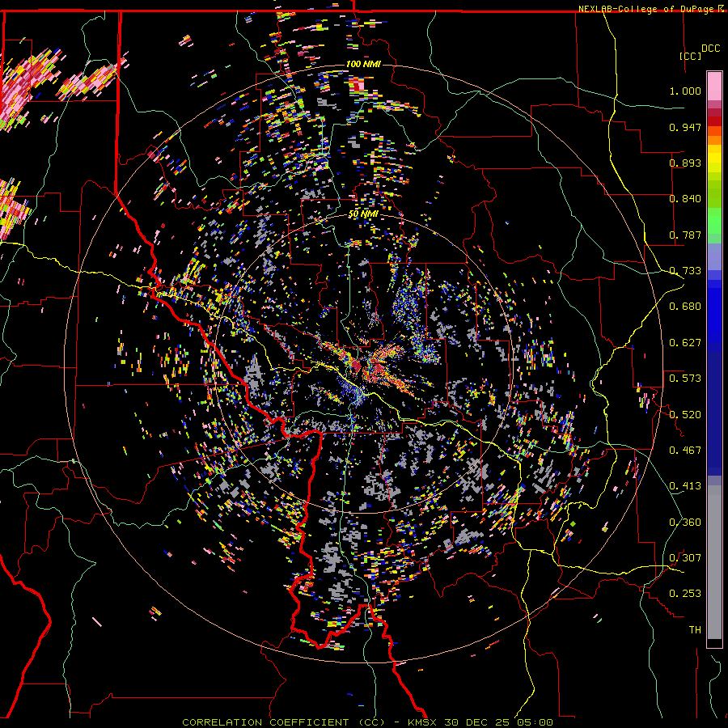The width and height of the screenshot is (728, 728).
Task: Click the [CC] legend unit label
Action: (x=690, y=56)
